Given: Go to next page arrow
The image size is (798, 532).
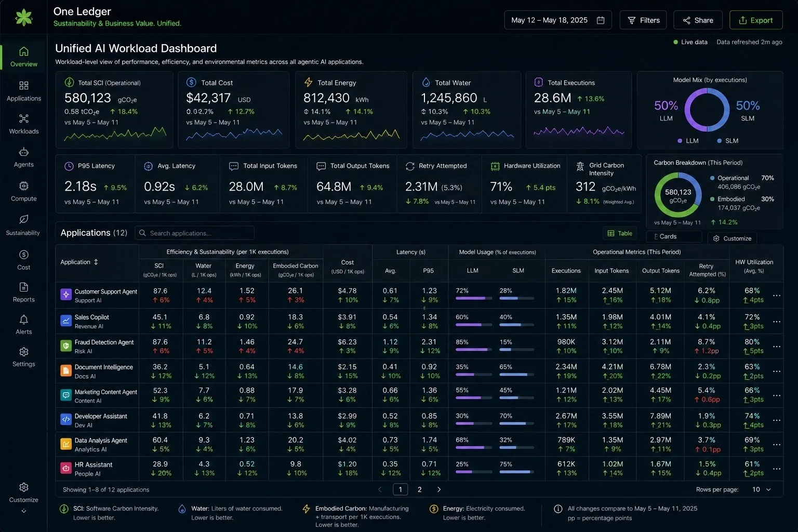Looking at the screenshot, I should tap(439, 489).
